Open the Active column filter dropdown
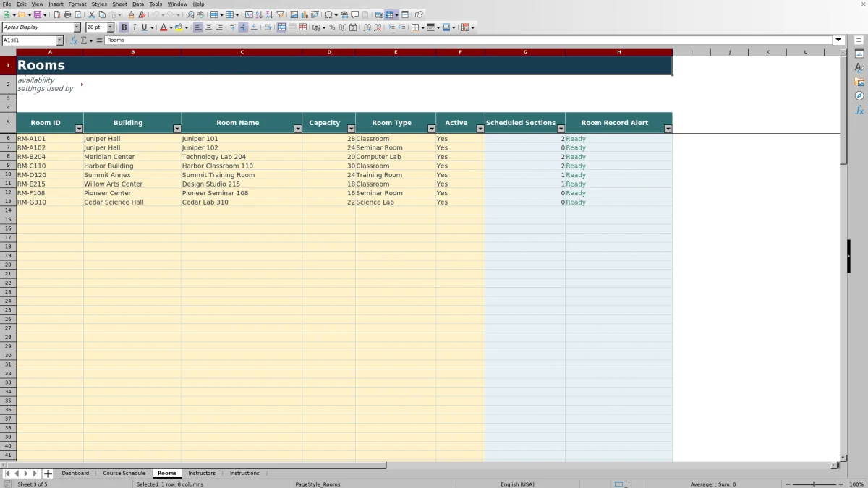 [x=480, y=129]
